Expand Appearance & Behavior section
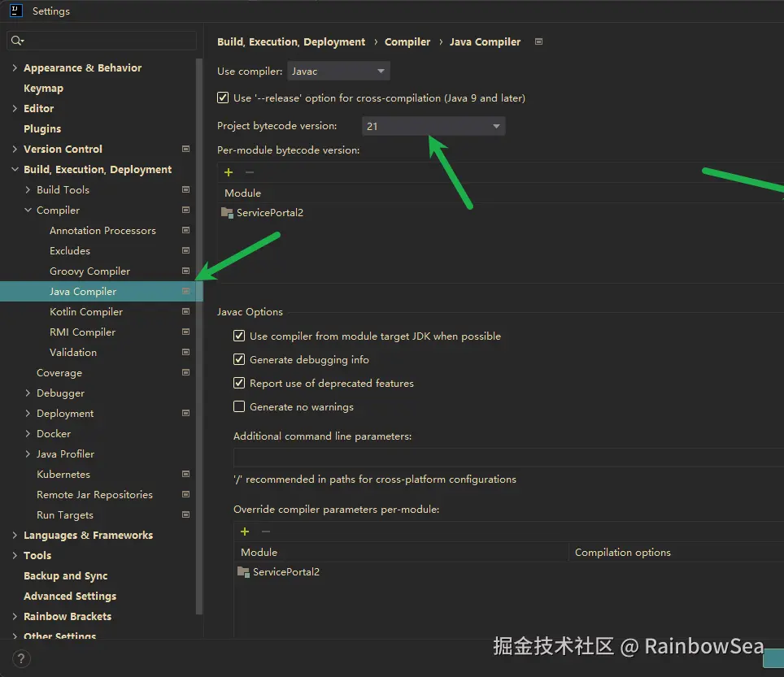The width and height of the screenshot is (784, 677). click(x=15, y=67)
